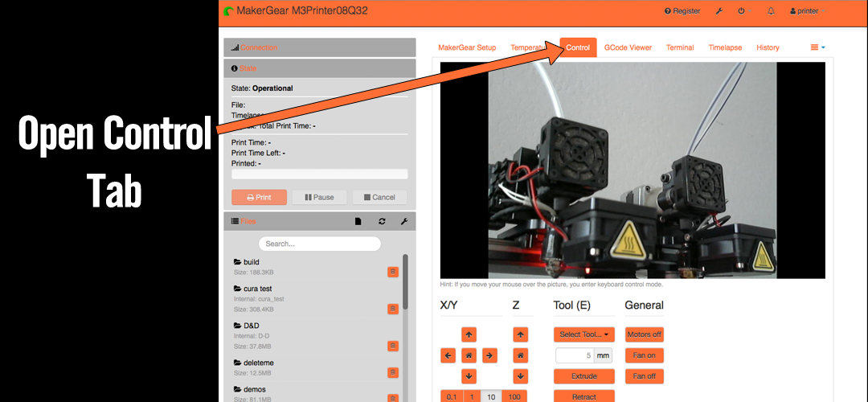Click the notification bell icon
The width and height of the screenshot is (868, 402).
[771, 11]
